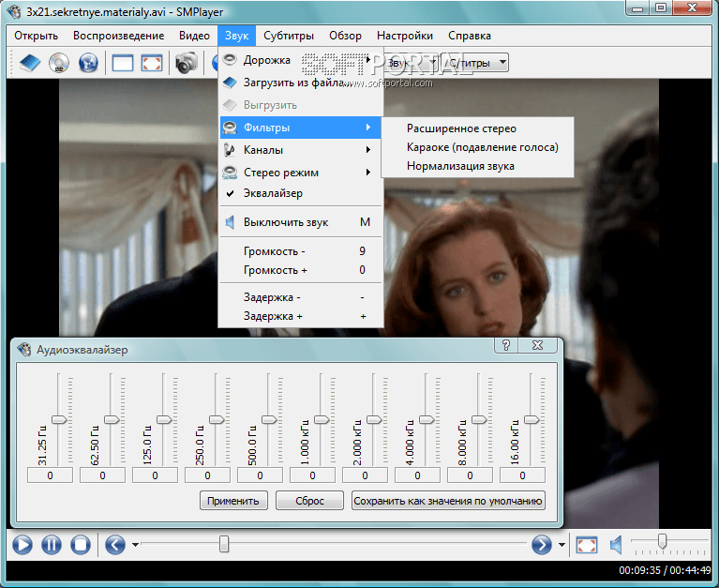The height and width of the screenshot is (588, 719).
Task: Select Загрузить из файла menu item
Action: [x=301, y=83]
